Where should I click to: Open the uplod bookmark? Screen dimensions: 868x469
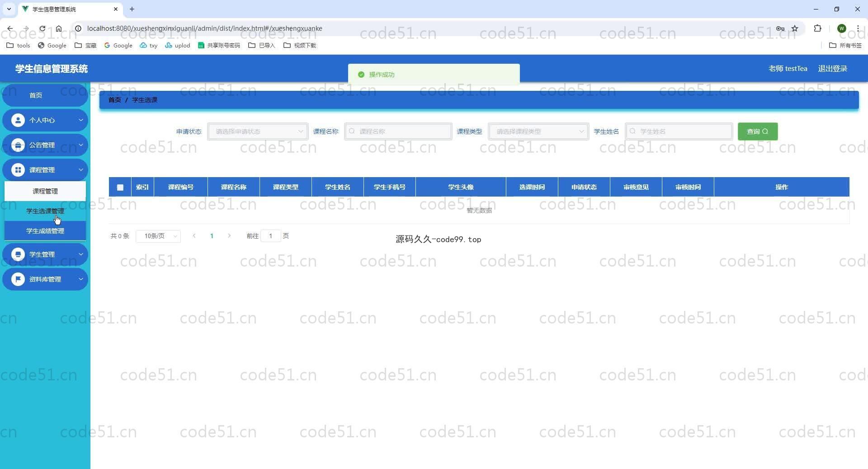(x=178, y=45)
